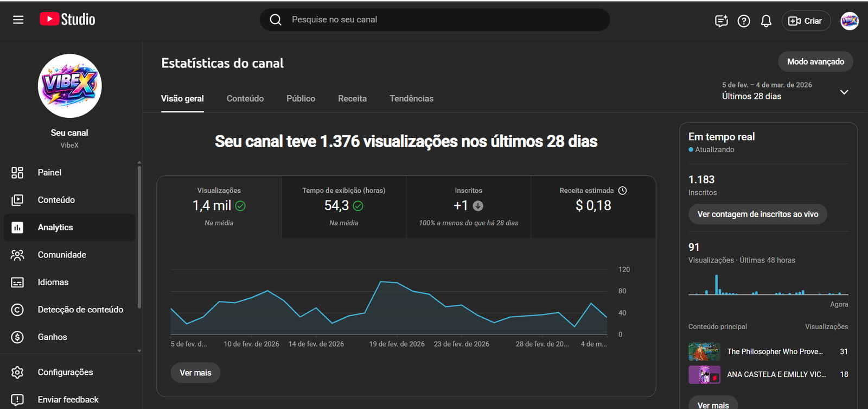Image resolution: width=868 pixels, height=409 pixels.
Task: Open Configurações in the sidebar
Action: click(x=69, y=372)
